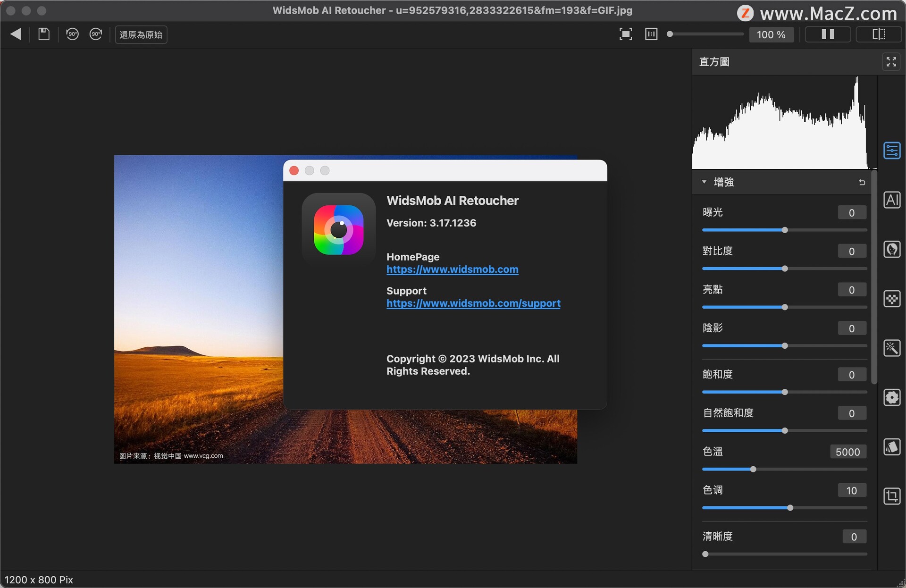Image resolution: width=906 pixels, height=588 pixels.
Task: Click the 1200 x 800 Pix status text
Action: (39, 580)
